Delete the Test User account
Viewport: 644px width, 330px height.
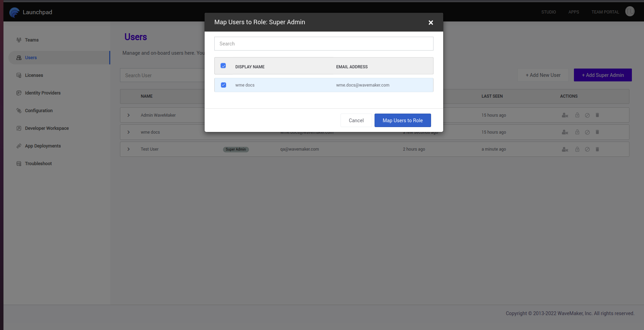coord(597,149)
